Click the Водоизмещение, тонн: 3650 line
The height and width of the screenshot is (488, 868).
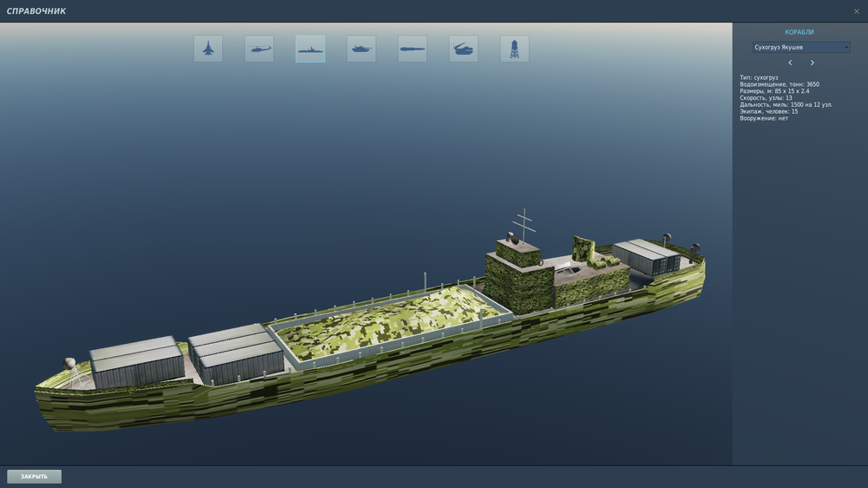coord(779,84)
